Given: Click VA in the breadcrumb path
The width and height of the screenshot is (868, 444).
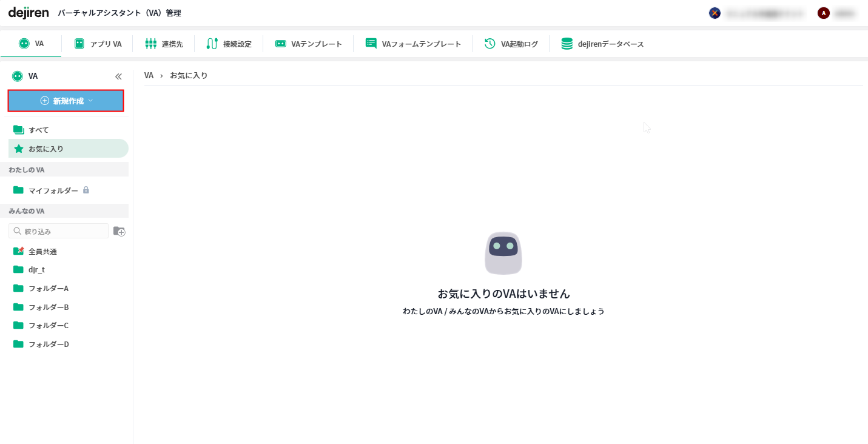Looking at the screenshot, I should tap(149, 76).
